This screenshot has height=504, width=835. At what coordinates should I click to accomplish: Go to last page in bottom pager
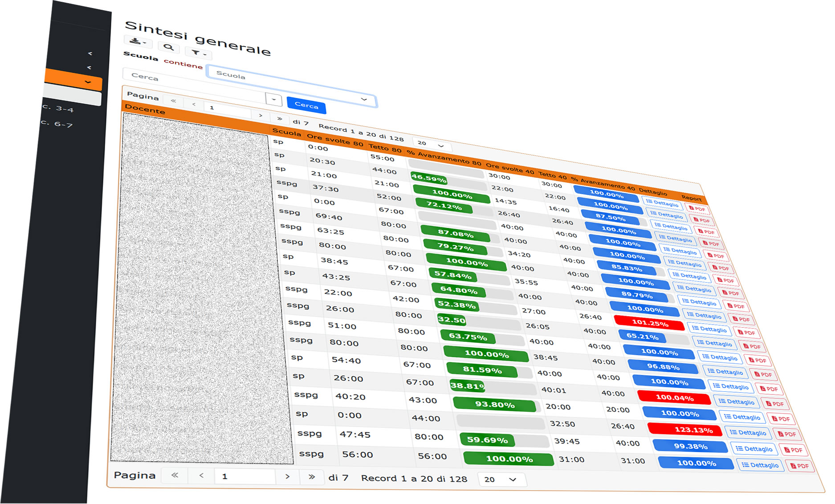point(312,477)
